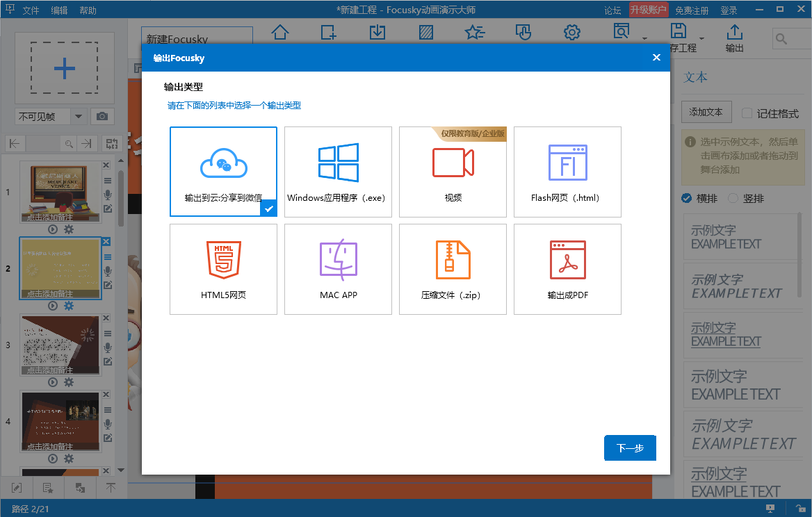812x517 pixels.
Task: Select the 横排 horizontal radio option
Action: (x=687, y=198)
